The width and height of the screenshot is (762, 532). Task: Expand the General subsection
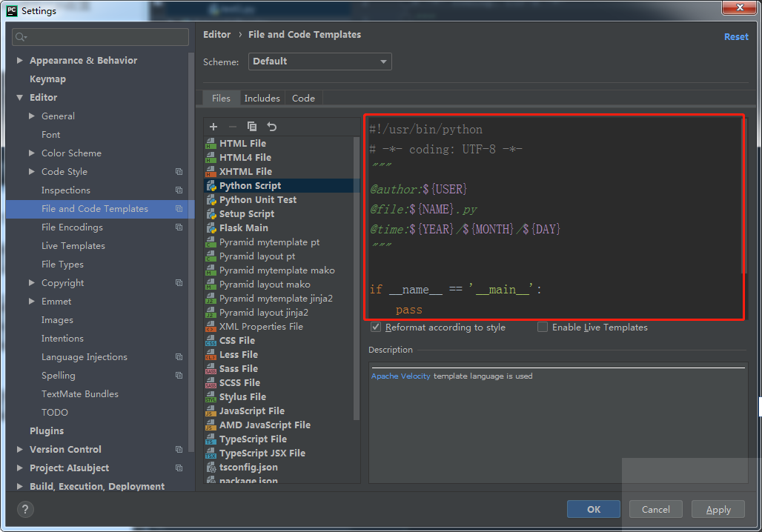click(x=32, y=116)
